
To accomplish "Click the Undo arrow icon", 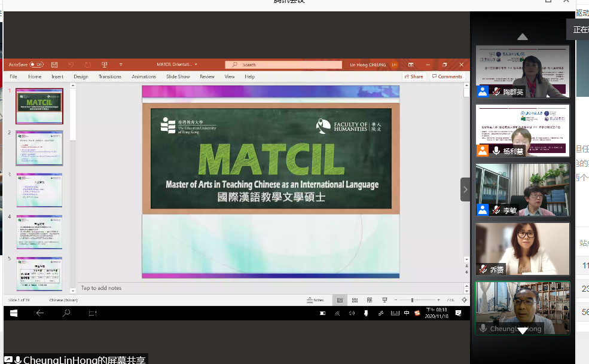I will [x=71, y=65].
